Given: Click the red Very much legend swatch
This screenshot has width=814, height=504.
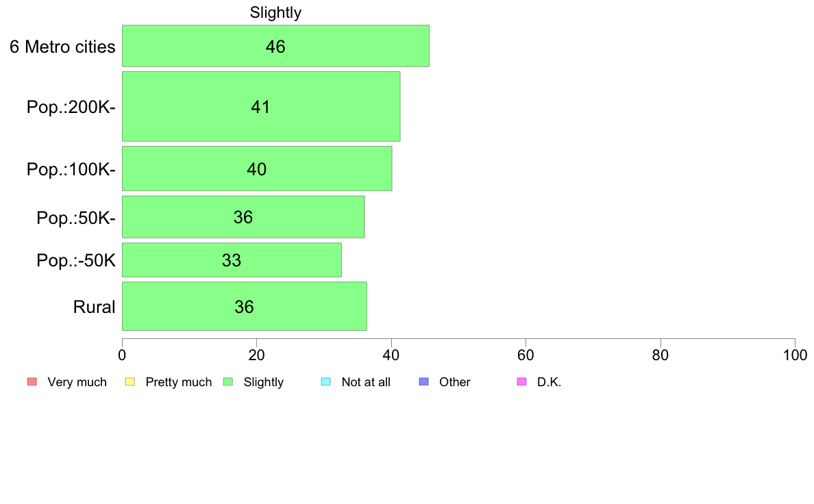Looking at the screenshot, I should [32, 381].
